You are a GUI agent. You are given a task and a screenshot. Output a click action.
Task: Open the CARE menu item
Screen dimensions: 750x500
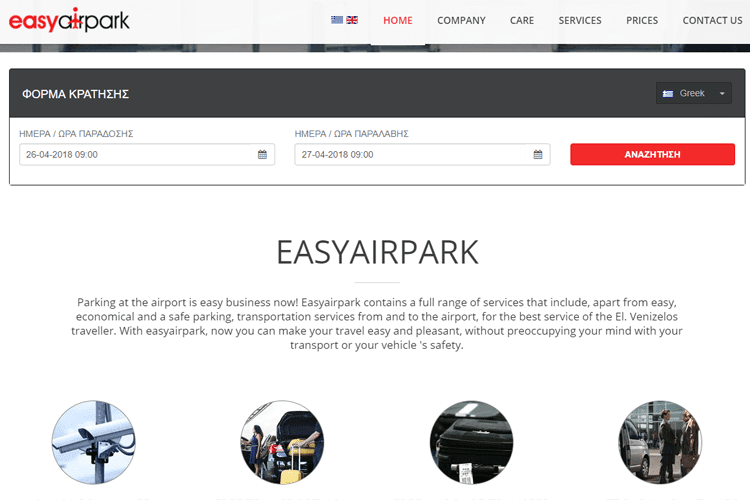point(522,21)
